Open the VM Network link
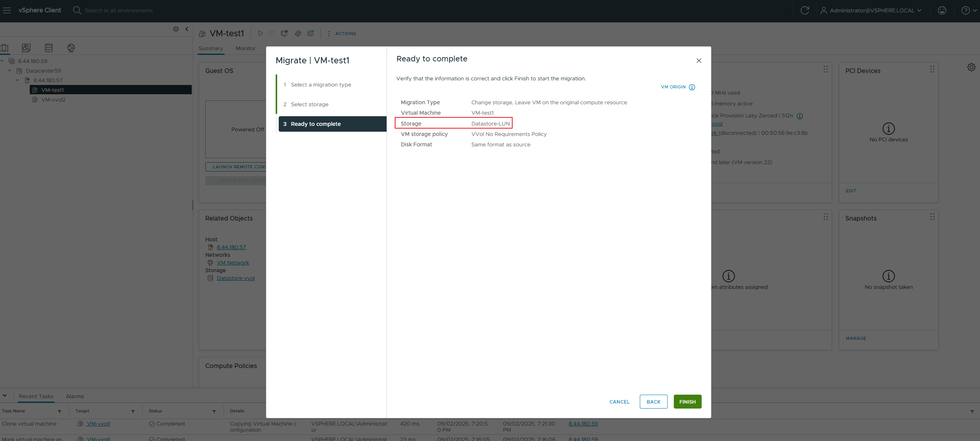The image size is (980, 441). coord(233,263)
